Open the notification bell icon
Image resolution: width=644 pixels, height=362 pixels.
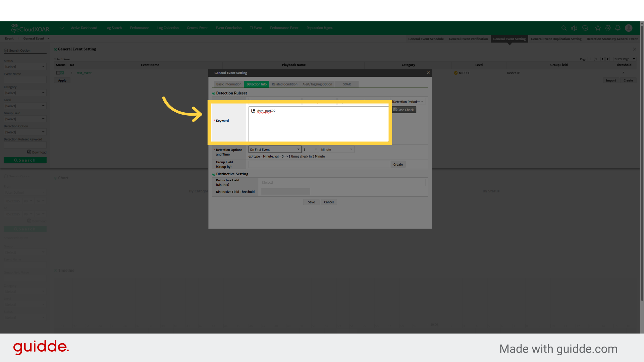pos(618,28)
